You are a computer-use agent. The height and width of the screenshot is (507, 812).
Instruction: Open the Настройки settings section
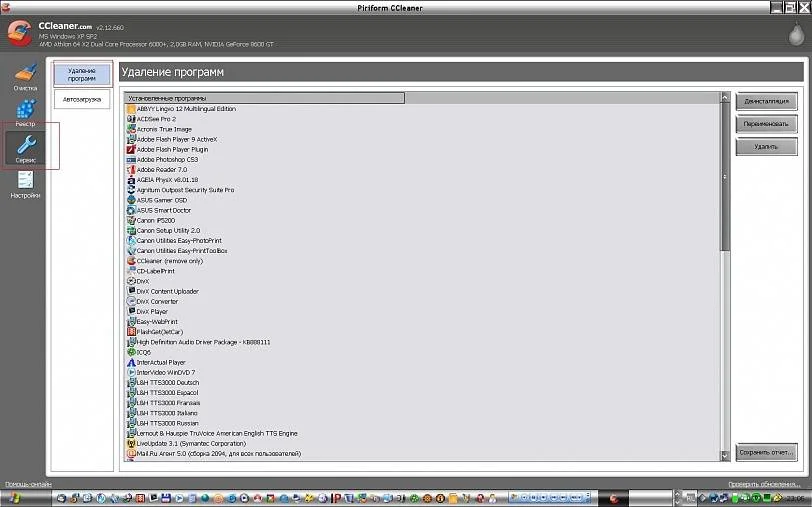click(x=25, y=185)
